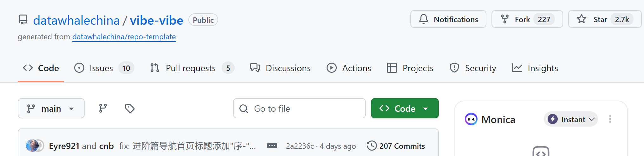Fork the repository
Screen dimensions: 644x156
[527, 19]
